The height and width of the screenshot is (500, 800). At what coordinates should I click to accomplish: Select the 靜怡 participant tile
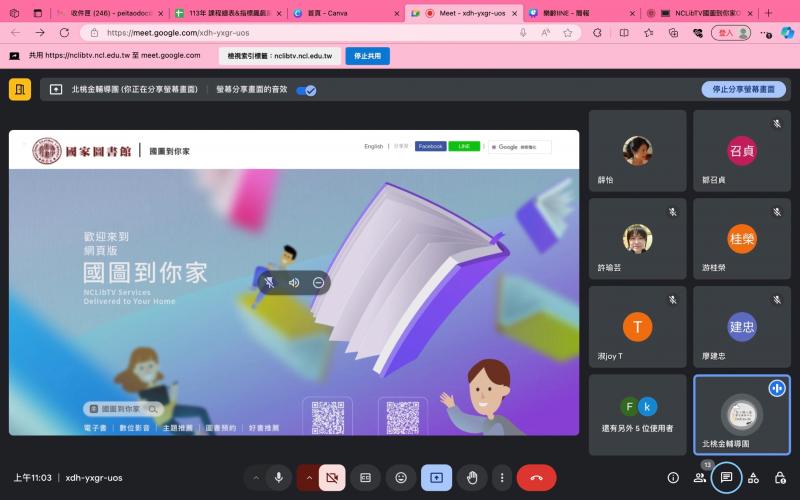(x=637, y=151)
